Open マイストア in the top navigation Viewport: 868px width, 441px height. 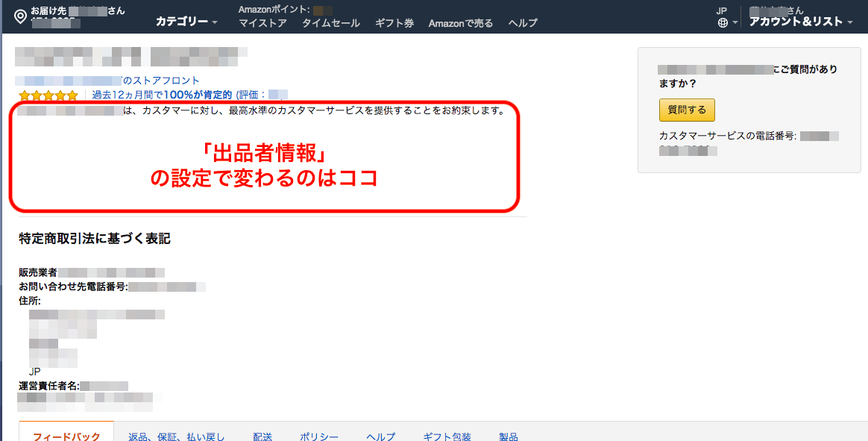262,23
